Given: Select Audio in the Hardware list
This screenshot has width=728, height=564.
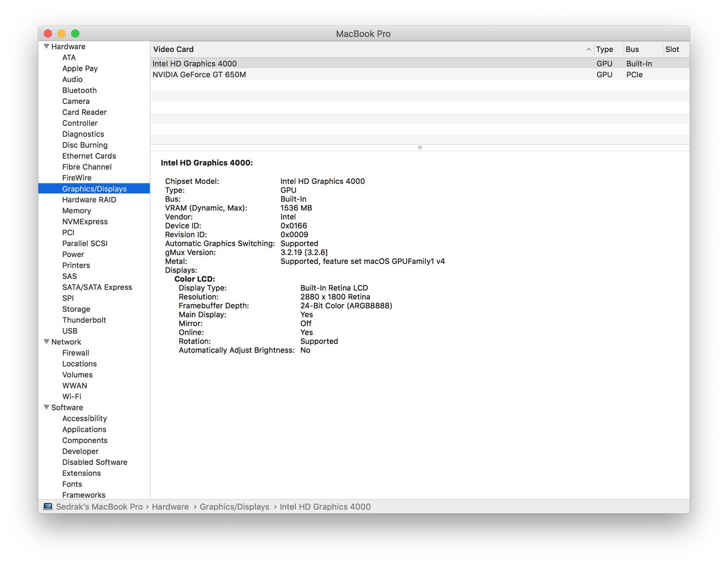Looking at the screenshot, I should 72,79.
